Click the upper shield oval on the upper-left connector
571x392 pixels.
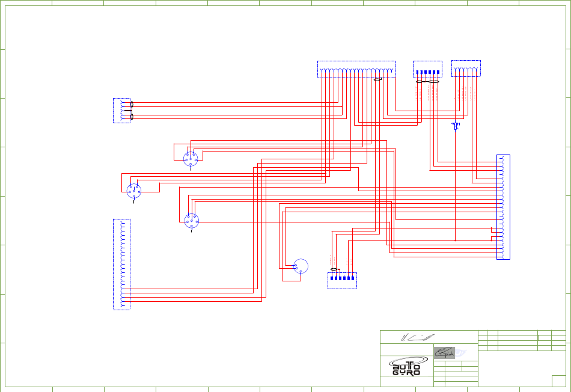pos(132,104)
